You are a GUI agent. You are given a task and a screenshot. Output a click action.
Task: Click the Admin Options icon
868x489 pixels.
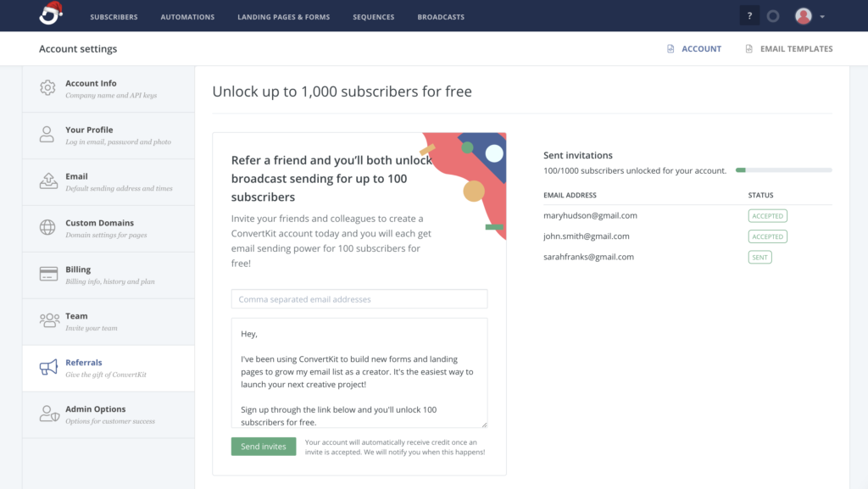48,414
